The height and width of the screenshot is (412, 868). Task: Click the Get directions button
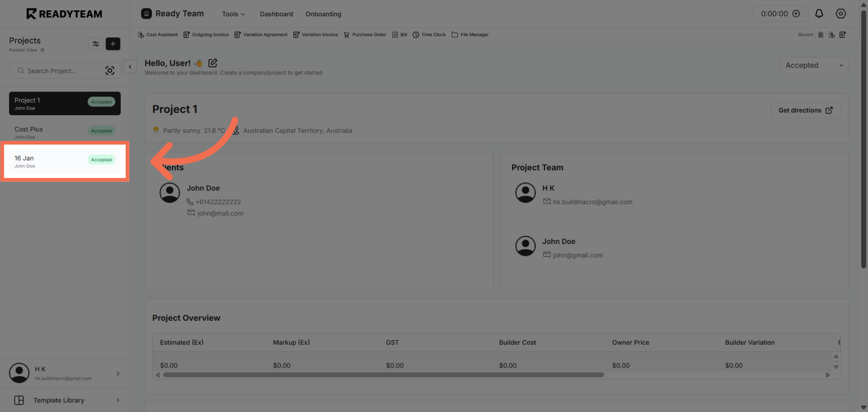[805, 110]
